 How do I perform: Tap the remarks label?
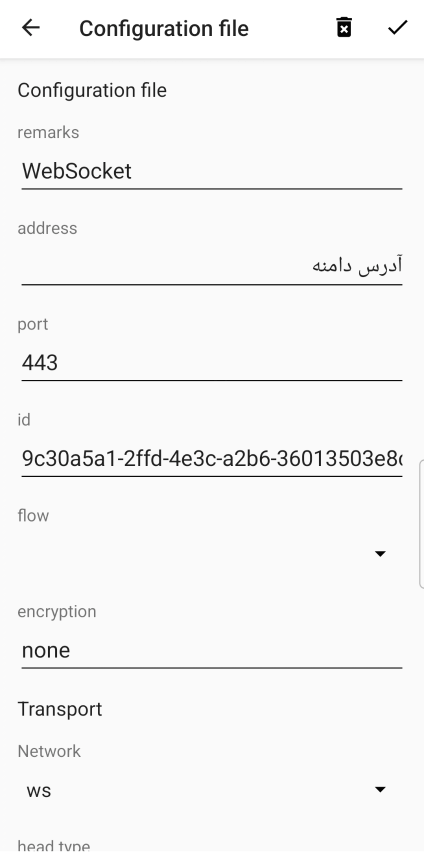[48, 132]
